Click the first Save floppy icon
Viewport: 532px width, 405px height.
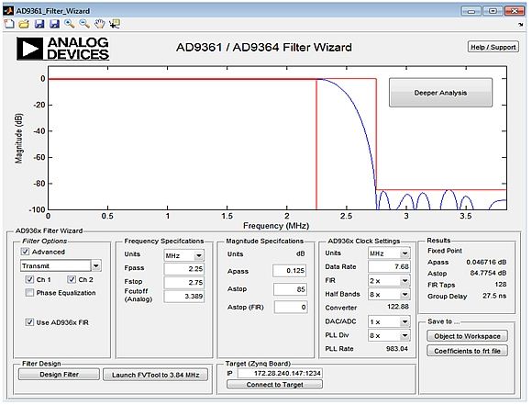click(x=39, y=24)
